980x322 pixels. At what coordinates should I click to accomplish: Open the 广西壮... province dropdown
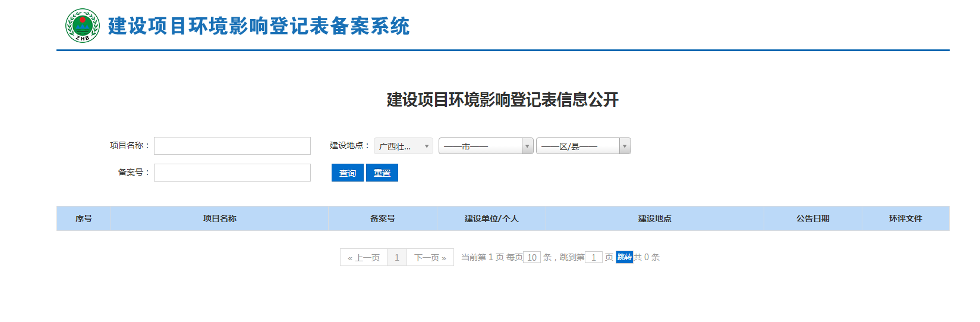point(403,146)
